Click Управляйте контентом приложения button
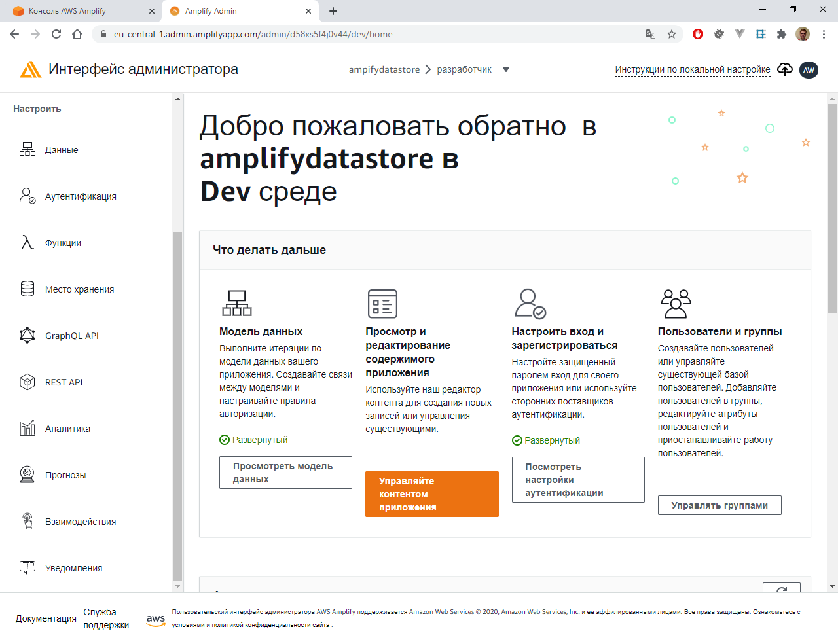This screenshot has height=644, width=838. (x=432, y=494)
